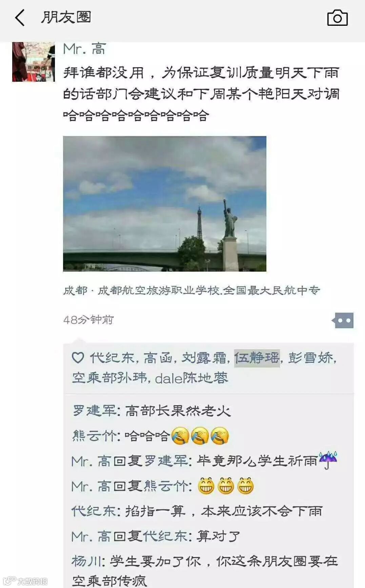The width and height of the screenshot is (365, 588).
Task: Tap commenter 罗建军's name
Action: 95,411
